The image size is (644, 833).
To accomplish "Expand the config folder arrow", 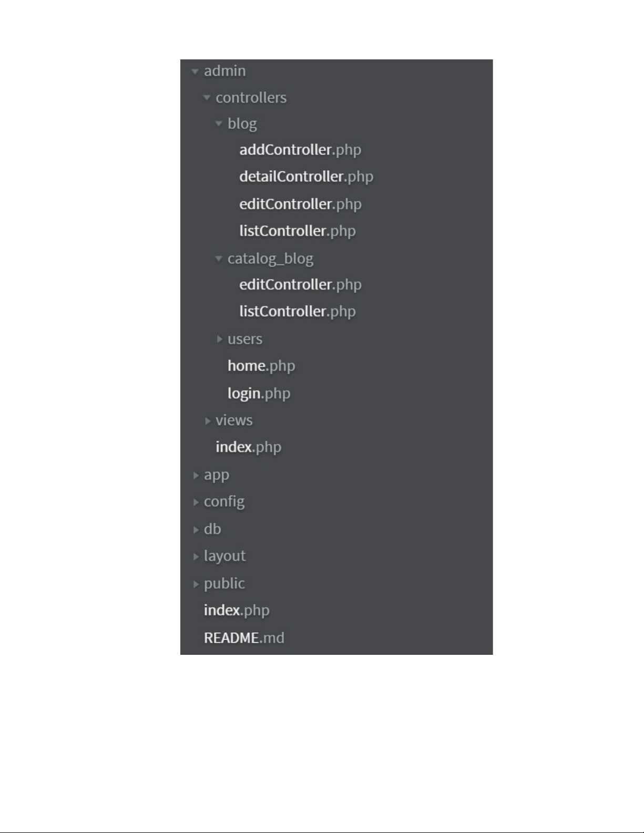I will point(196,502).
